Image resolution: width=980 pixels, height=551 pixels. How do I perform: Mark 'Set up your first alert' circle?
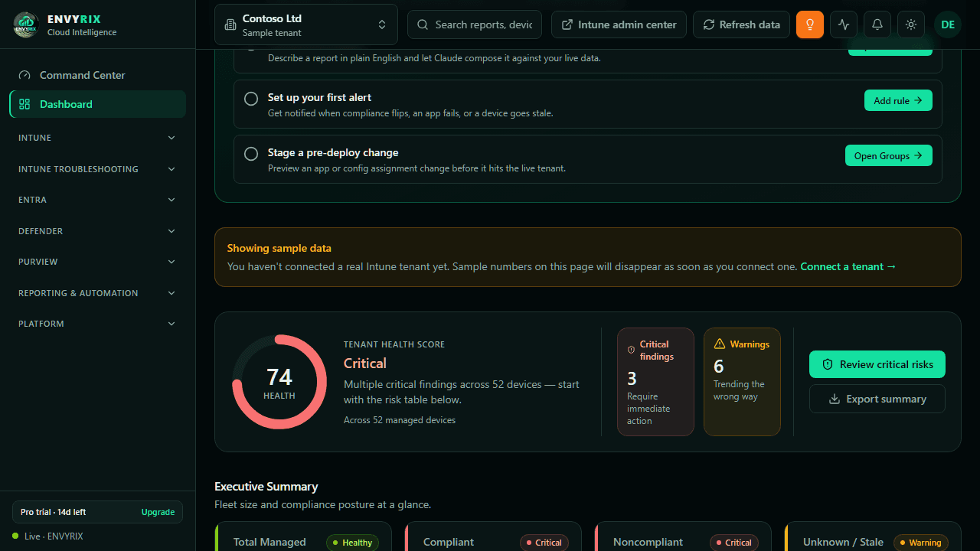point(251,99)
